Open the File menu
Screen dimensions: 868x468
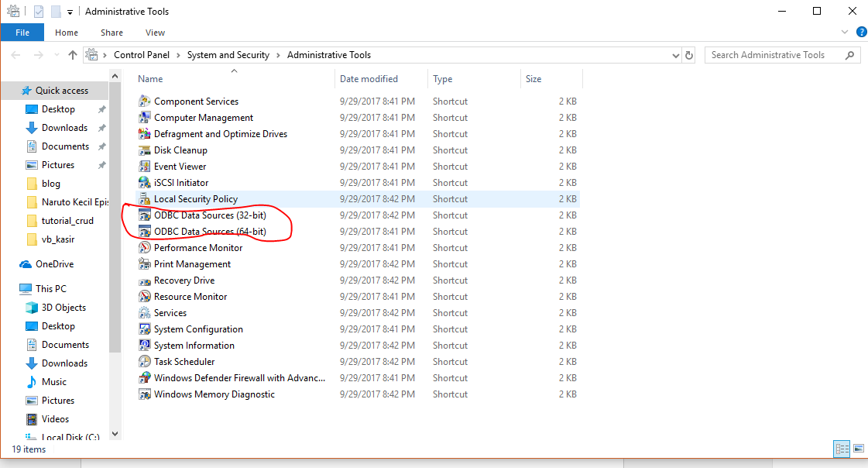pyautogui.click(x=22, y=33)
